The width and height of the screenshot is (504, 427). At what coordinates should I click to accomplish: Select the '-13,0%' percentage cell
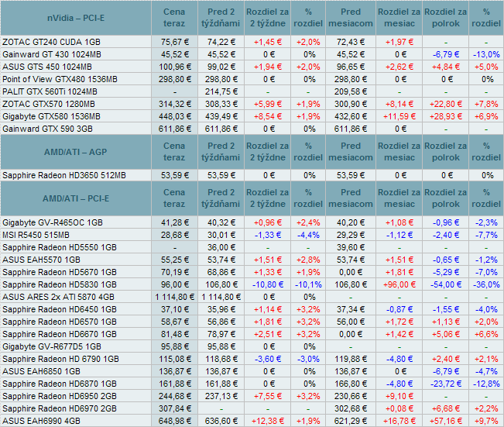(486, 54)
